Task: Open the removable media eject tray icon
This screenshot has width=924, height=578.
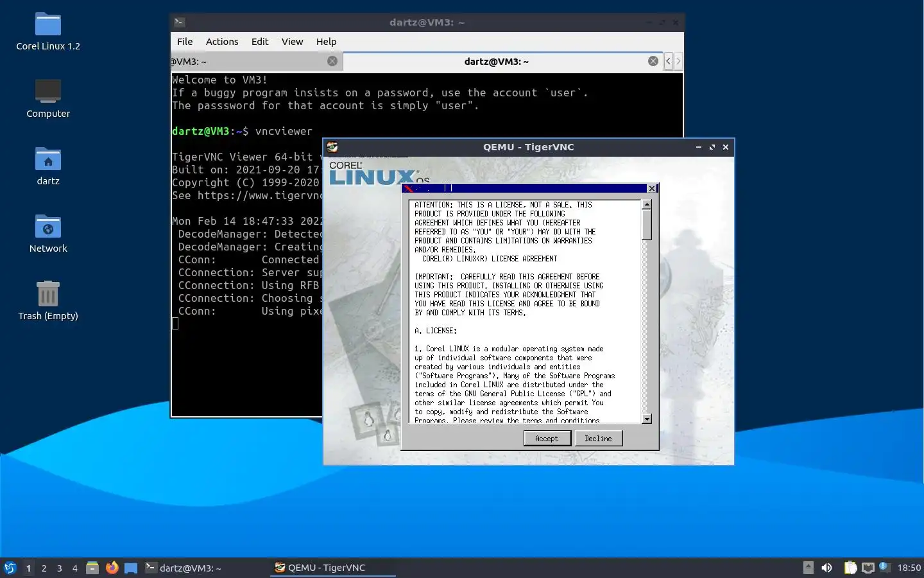Action: pyautogui.click(x=809, y=568)
